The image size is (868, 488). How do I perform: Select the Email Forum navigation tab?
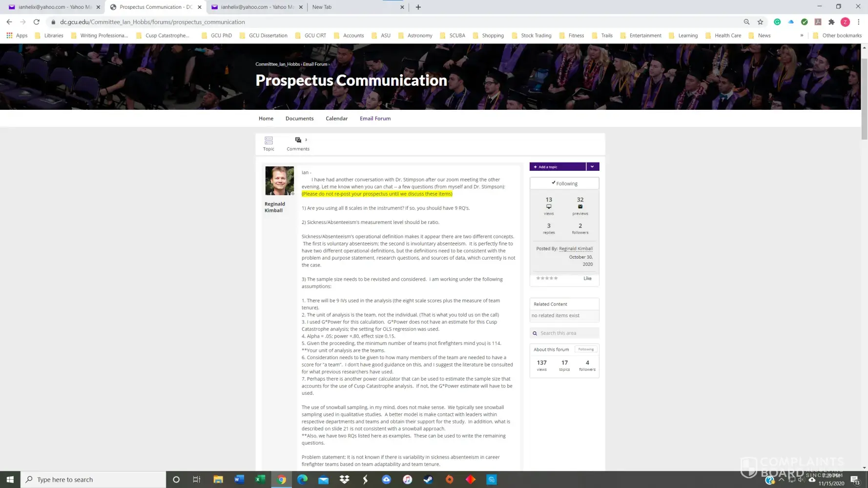375,119
